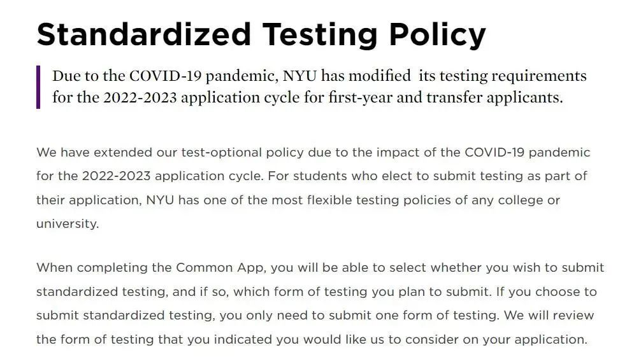Click the word "Testing" in the title
Viewport: 634px width, 364px height.
coord(320,36)
